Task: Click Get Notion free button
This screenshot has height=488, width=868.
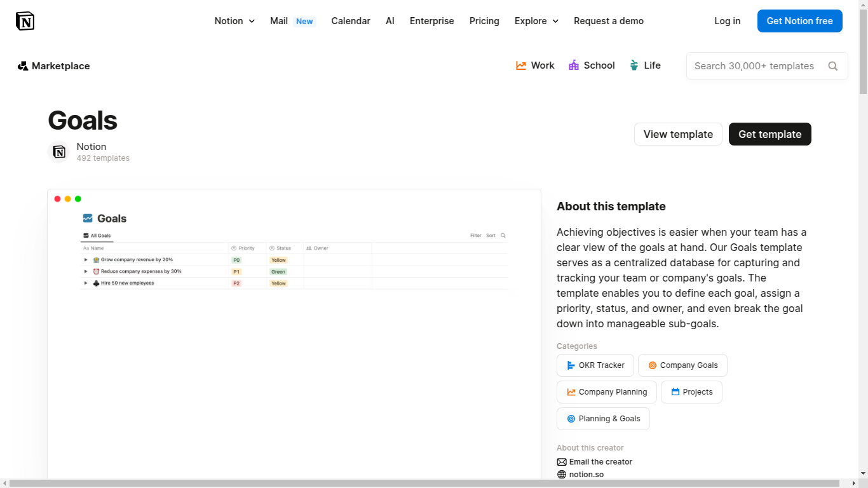Action: (x=800, y=21)
